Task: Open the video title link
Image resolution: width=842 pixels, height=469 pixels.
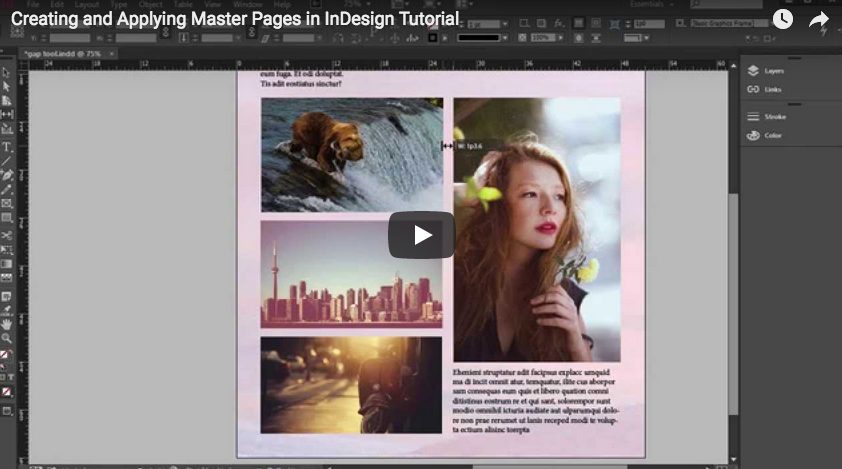Action: tap(235, 20)
